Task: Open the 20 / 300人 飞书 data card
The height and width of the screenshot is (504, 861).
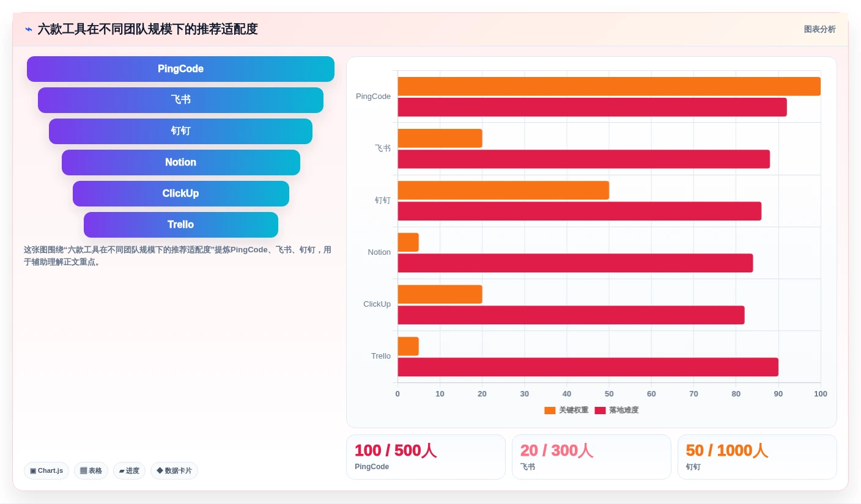Action: 591,457
